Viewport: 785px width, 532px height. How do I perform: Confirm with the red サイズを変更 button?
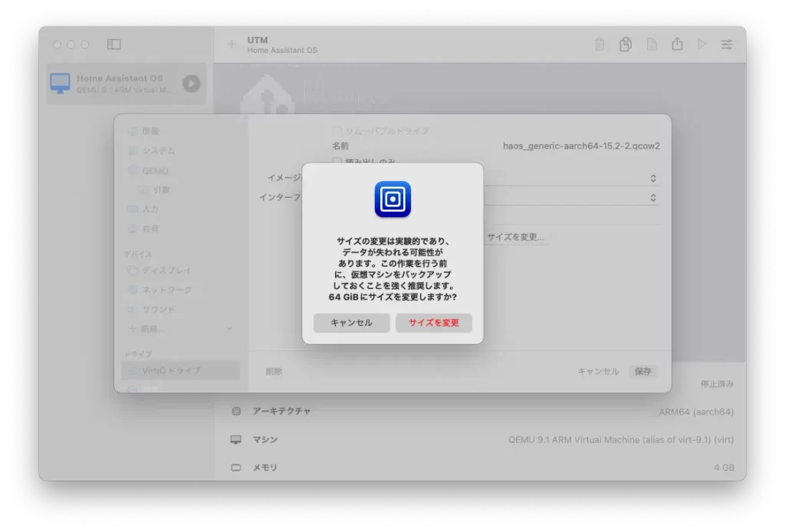pyautogui.click(x=434, y=323)
